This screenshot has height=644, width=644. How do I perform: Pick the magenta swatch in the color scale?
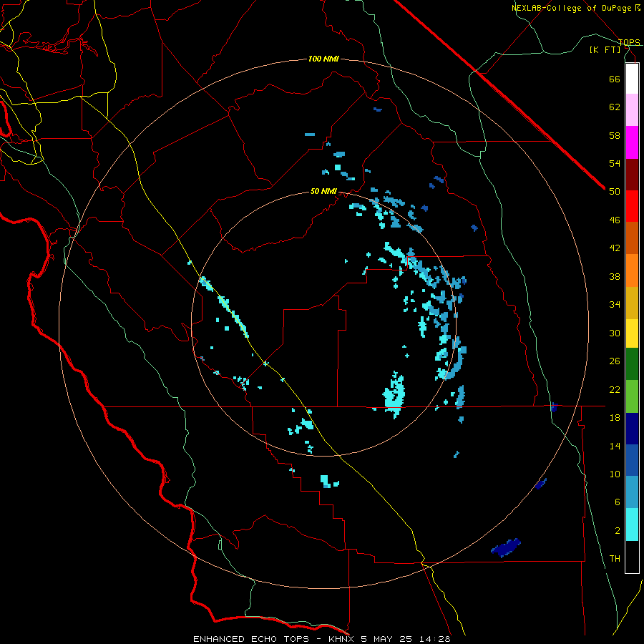(632, 142)
